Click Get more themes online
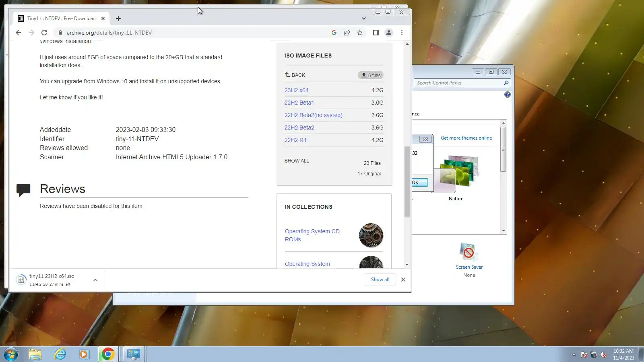This screenshot has width=644, height=362. [466, 138]
